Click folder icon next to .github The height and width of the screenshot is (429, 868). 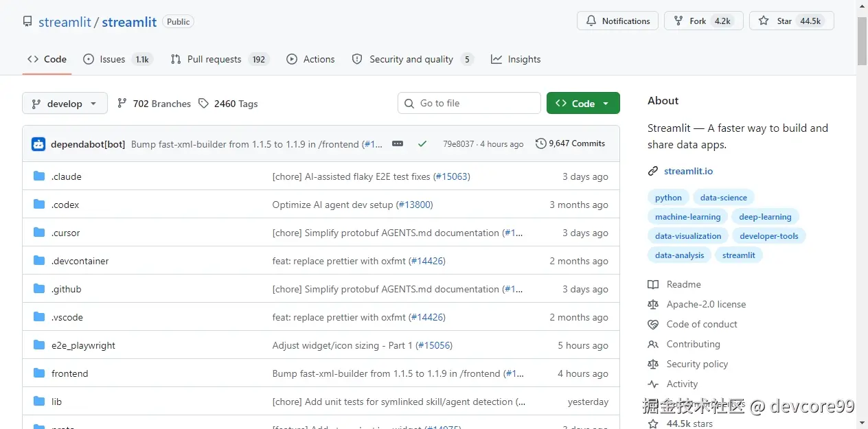coord(39,289)
